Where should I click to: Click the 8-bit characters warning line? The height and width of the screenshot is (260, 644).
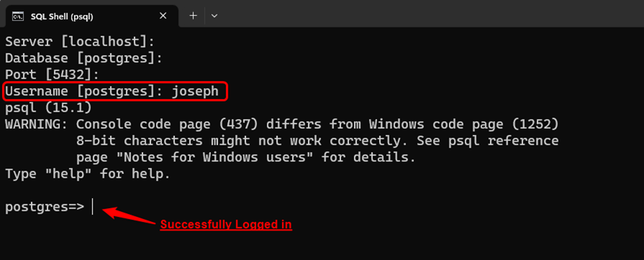[x=317, y=141]
